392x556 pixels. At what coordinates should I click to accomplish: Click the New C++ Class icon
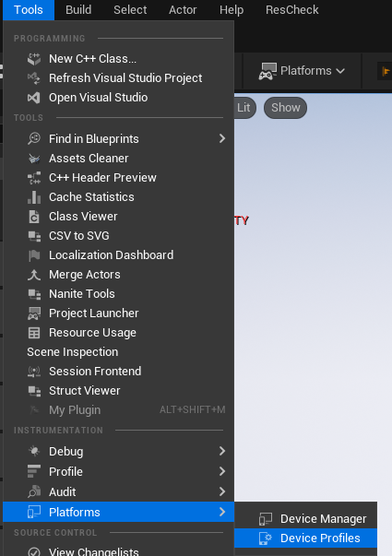point(34,59)
